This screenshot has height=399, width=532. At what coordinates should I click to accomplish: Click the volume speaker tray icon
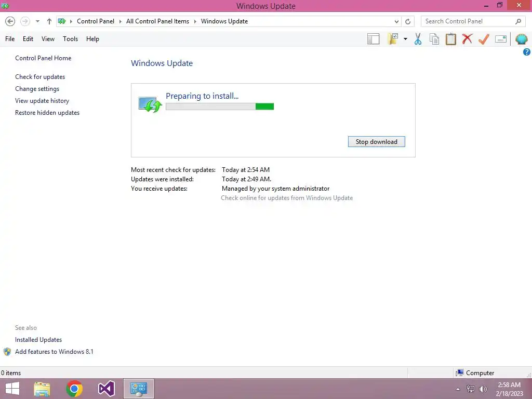coord(483,389)
